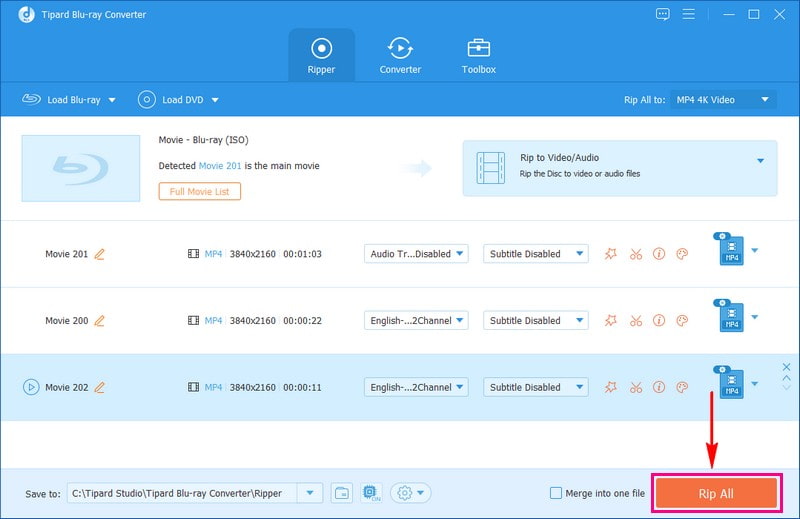Open the palette effects icon for Movie 200
The image size is (800, 519).
[x=683, y=321]
